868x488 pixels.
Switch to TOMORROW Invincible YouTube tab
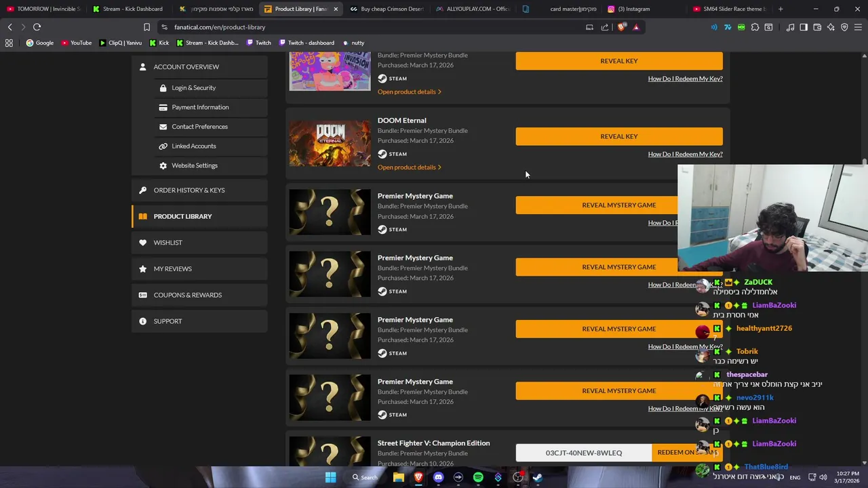tap(43, 9)
